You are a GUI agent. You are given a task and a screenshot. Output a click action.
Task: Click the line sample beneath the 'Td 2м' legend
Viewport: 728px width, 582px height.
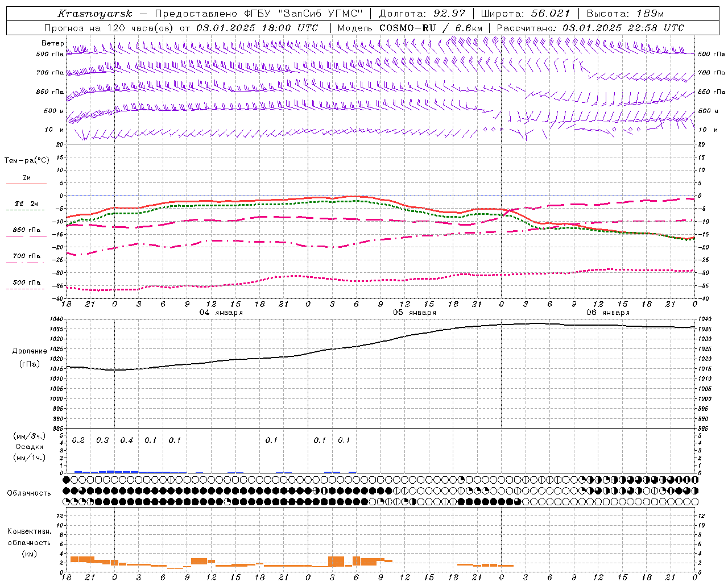click(26, 210)
